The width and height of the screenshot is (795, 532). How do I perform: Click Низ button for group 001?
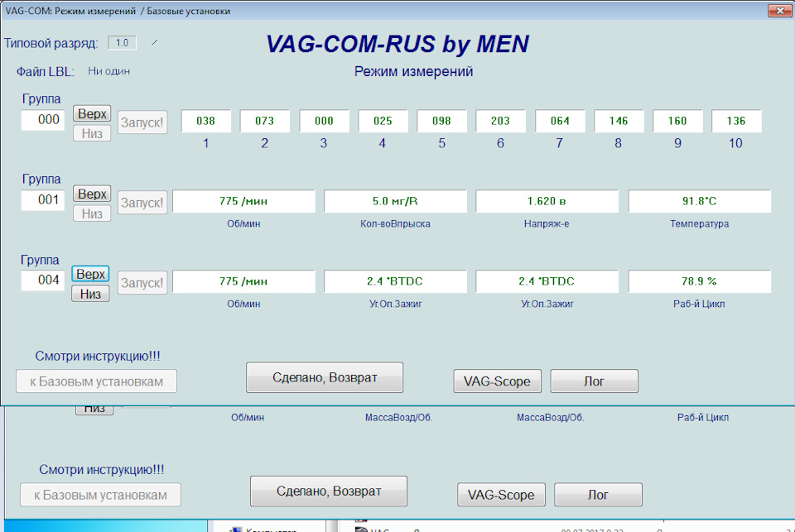pos(92,213)
